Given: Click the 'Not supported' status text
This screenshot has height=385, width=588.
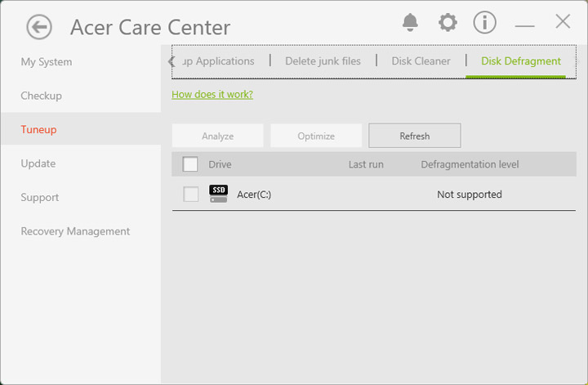Looking at the screenshot, I should coord(470,195).
